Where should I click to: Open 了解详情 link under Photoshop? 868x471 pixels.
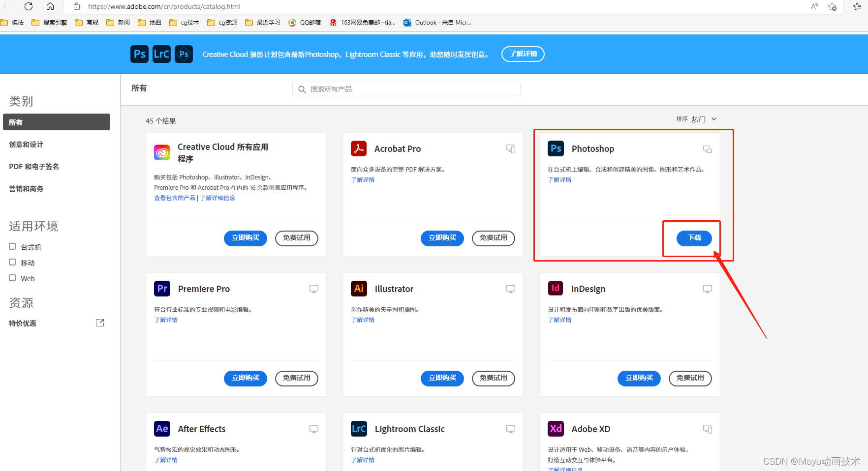[x=559, y=180]
